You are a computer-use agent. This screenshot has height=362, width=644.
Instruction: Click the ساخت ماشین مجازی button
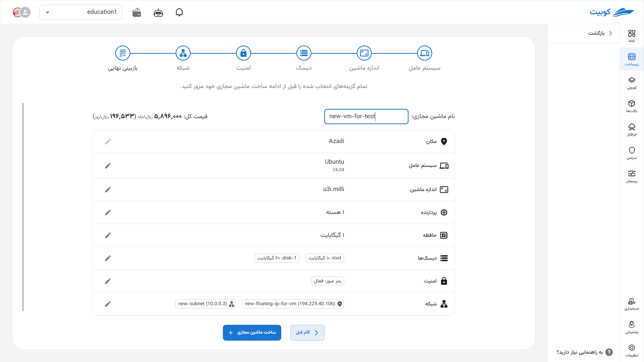tap(252, 333)
